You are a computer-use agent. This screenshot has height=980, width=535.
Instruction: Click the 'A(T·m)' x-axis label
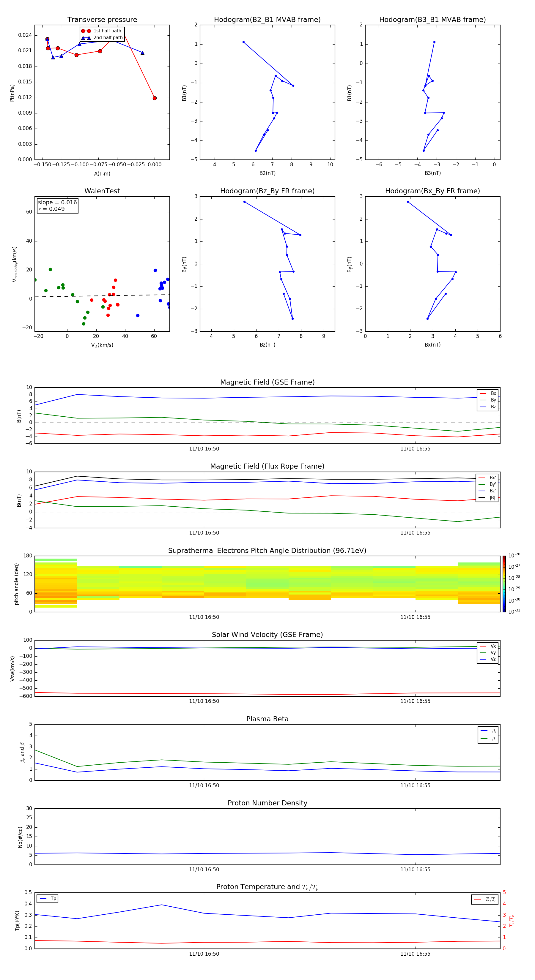coord(102,173)
